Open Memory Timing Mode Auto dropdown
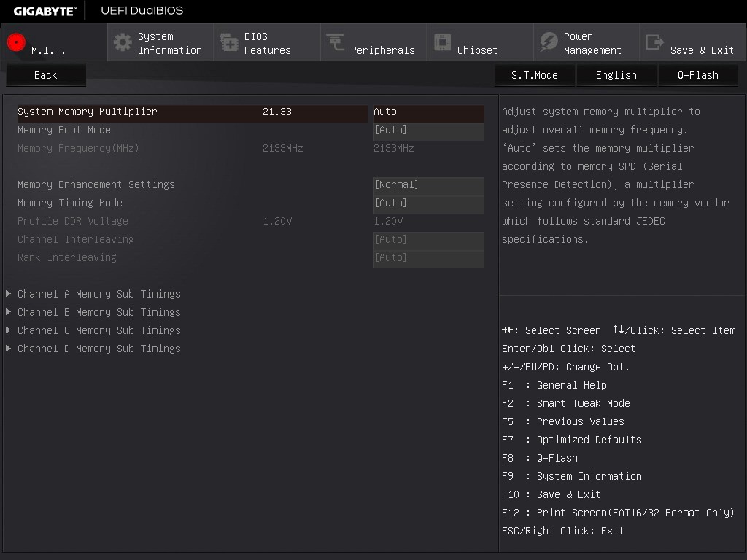 coord(429,204)
